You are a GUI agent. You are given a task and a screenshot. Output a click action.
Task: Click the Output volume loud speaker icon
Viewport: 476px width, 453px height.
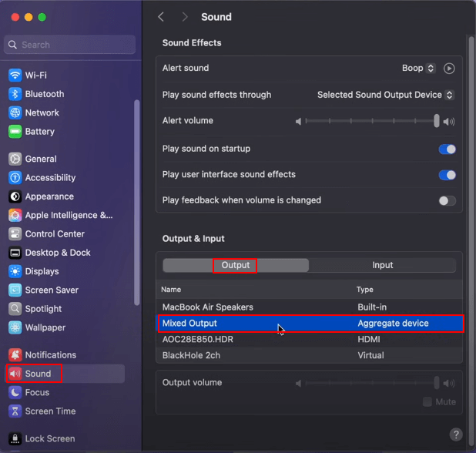(x=449, y=384)
